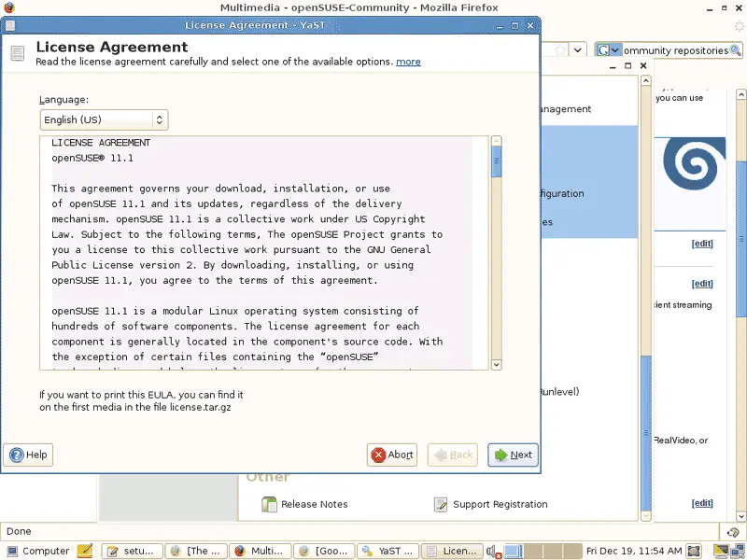Click the Firefox logo in title bar
Viewport: 747px width, 560px height.
[x=9, y=7]
